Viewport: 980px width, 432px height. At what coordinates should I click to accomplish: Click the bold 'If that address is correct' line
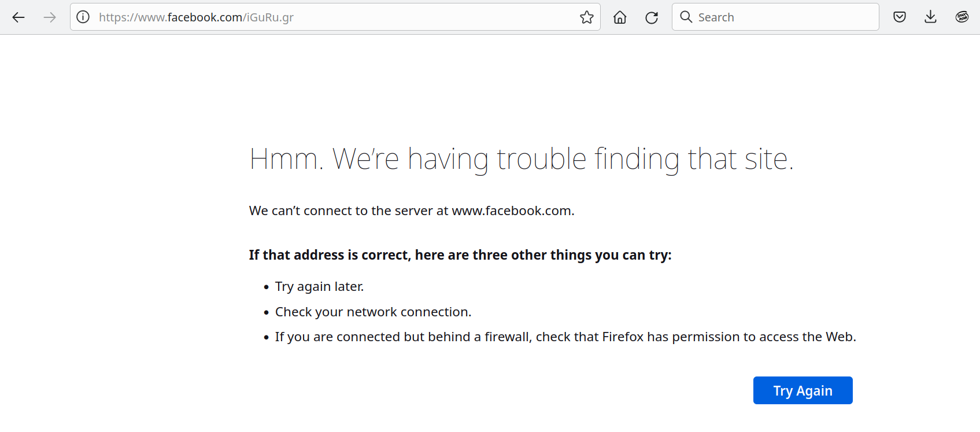tap(460, 255)
